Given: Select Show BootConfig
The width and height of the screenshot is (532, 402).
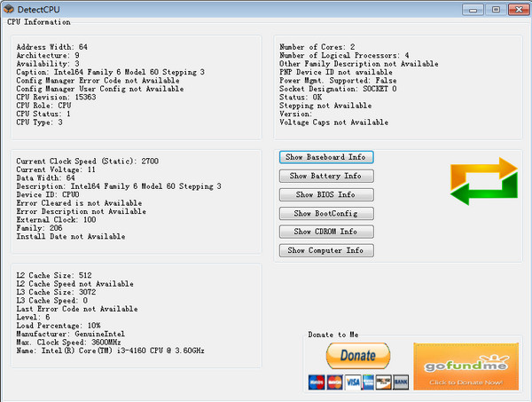Looking at the screenshot, I should point(325,213).
